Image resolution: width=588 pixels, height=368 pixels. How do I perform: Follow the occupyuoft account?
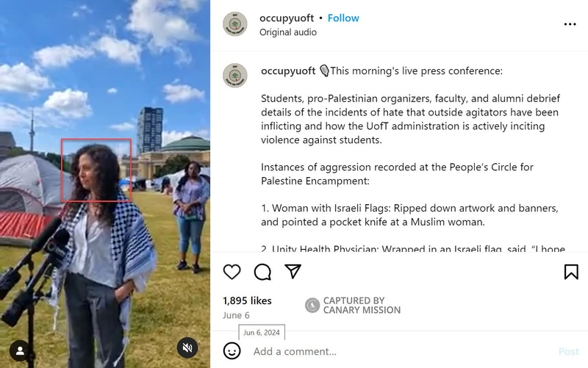343,18
